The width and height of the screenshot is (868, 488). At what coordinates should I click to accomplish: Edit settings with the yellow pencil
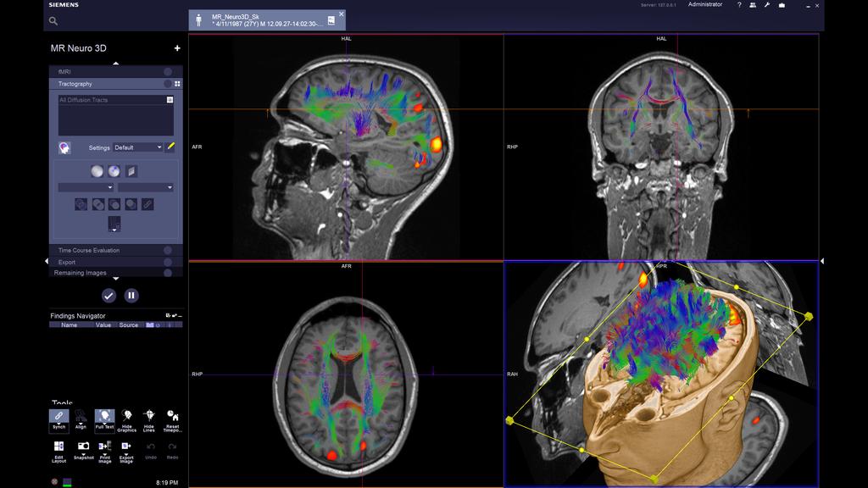pyautogui.click(x=171, y=147)
